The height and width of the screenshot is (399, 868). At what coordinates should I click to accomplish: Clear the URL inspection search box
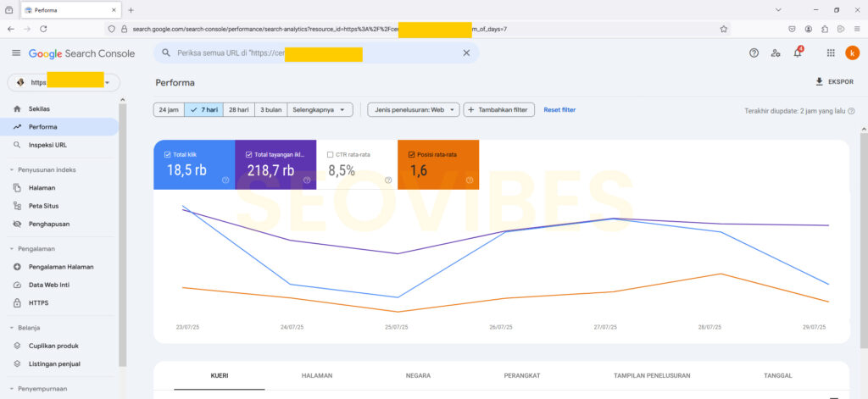click(465, 53)
